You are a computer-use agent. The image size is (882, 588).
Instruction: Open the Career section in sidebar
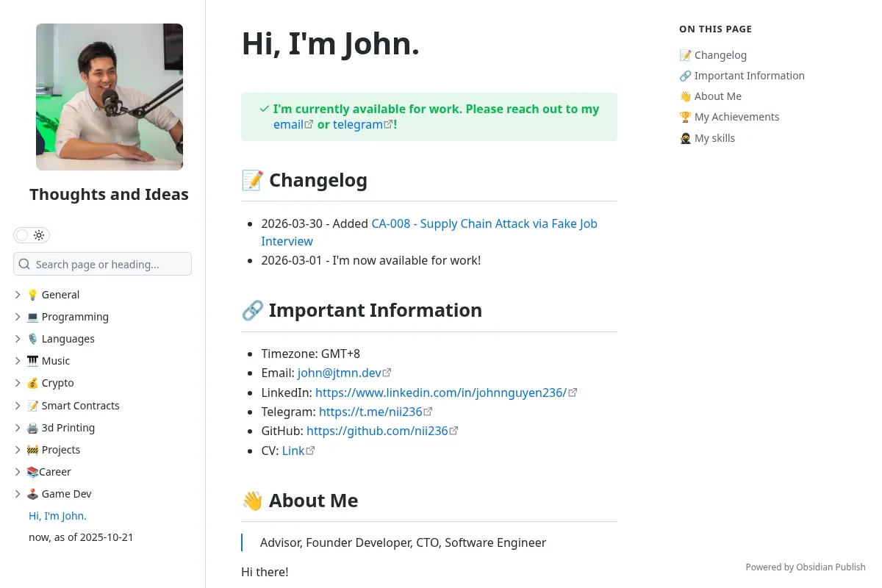49,472
